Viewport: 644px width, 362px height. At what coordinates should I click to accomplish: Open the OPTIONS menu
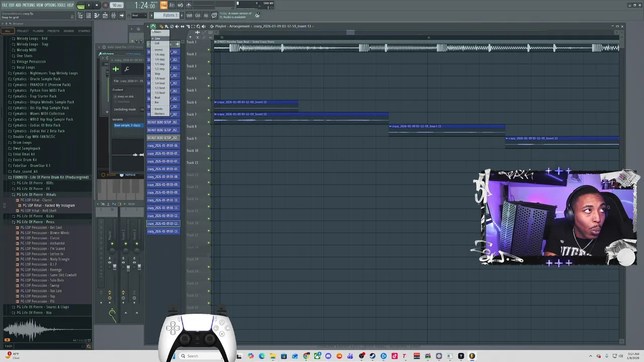[x=50, y=5]
